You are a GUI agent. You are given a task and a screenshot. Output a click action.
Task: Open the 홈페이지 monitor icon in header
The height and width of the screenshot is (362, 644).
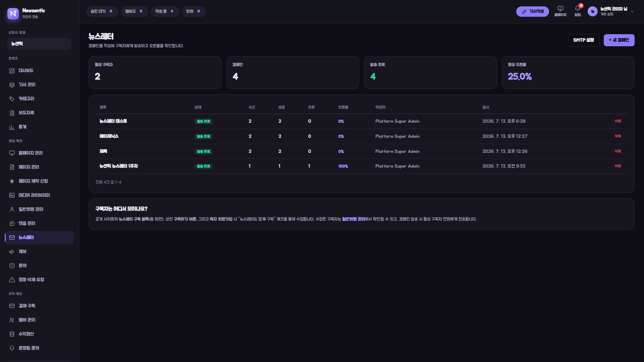pos(560,9)
